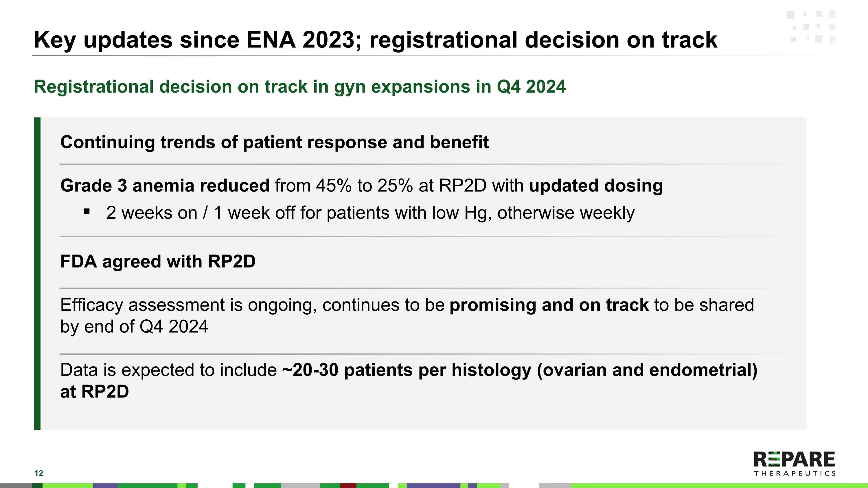Click the square bullet before '2 weeks on'
The height and width of the screenshot is (488, 868).
pos(87,212)
